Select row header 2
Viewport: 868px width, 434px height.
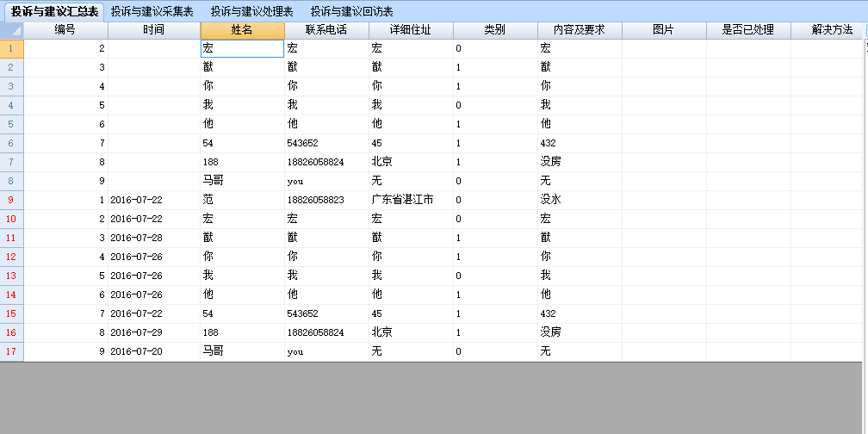(12, 67)
